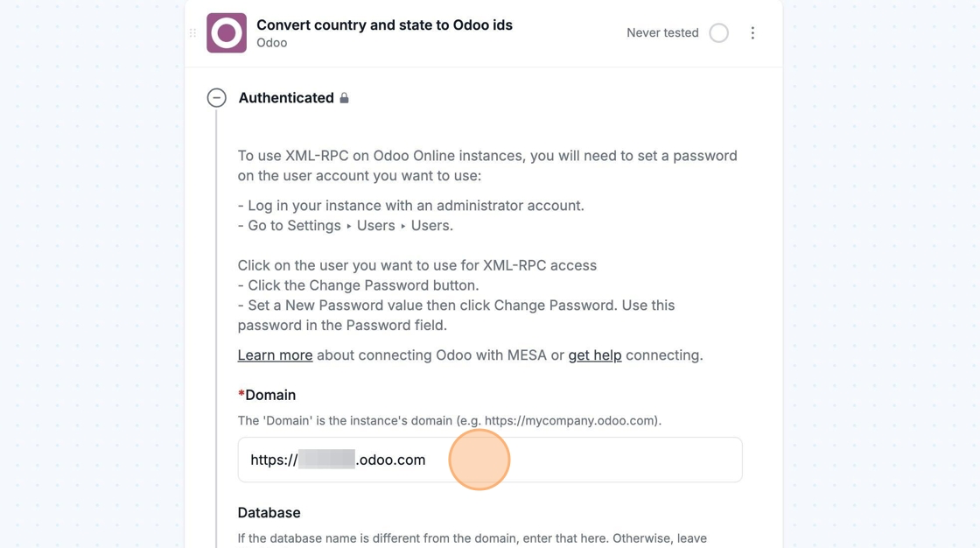Click the XML-RPC instructions paragraph

pos(487,165)
